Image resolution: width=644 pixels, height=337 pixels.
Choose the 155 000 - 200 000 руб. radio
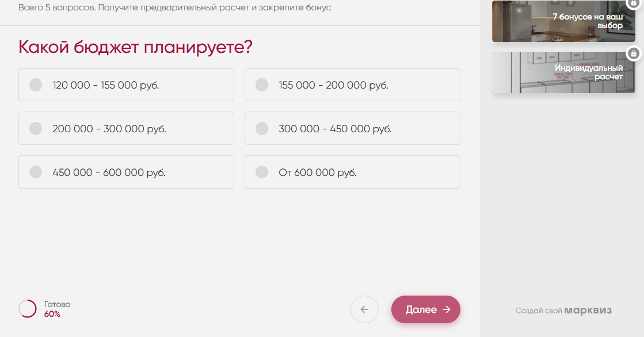point(262,85)
